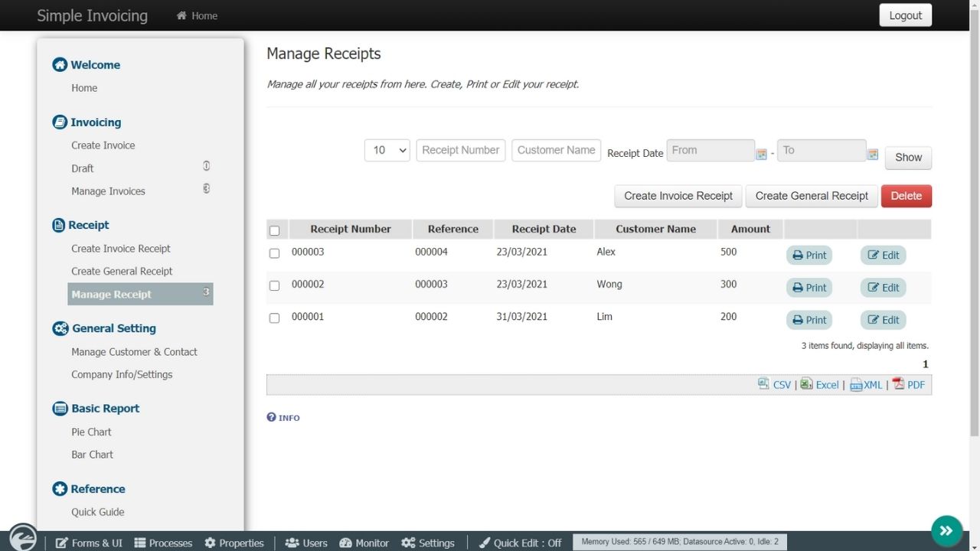Go to Pie Chart report
Screen dimensions: 980x551
(x=91, y=432)
